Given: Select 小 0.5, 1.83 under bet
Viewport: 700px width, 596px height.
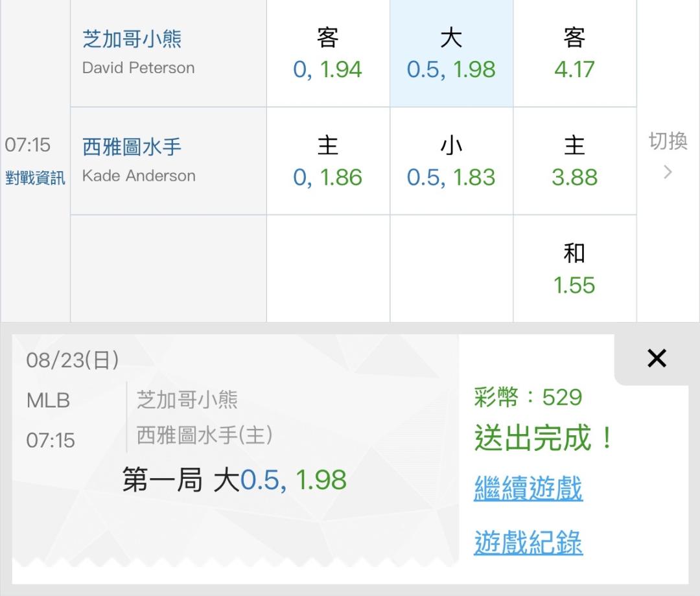Looking at the screenshot, I should [x=451, y=161].
